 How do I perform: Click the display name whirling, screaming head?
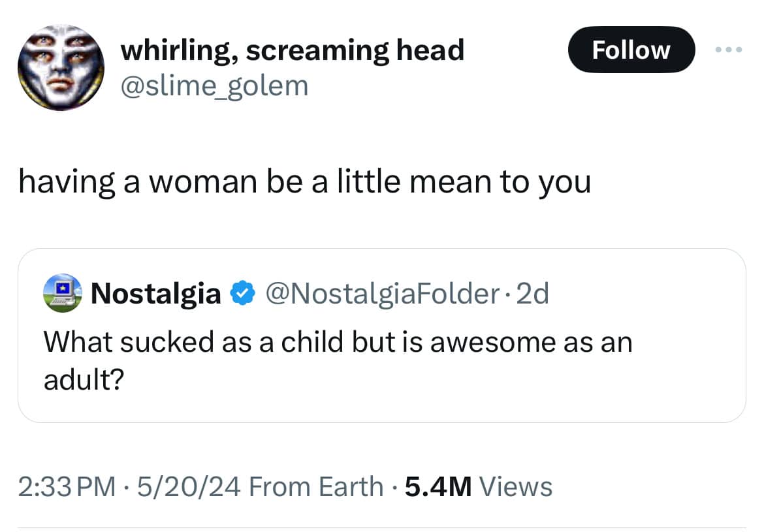pyautogui.click(x=292, y=49)
